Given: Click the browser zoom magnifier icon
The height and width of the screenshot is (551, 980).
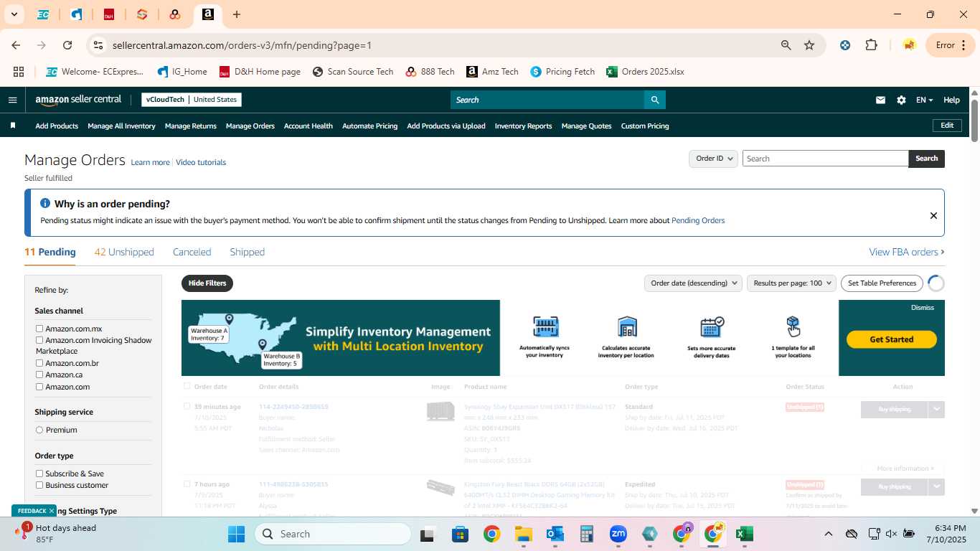Looking at the screenshot, I should [x=786, y=45].
